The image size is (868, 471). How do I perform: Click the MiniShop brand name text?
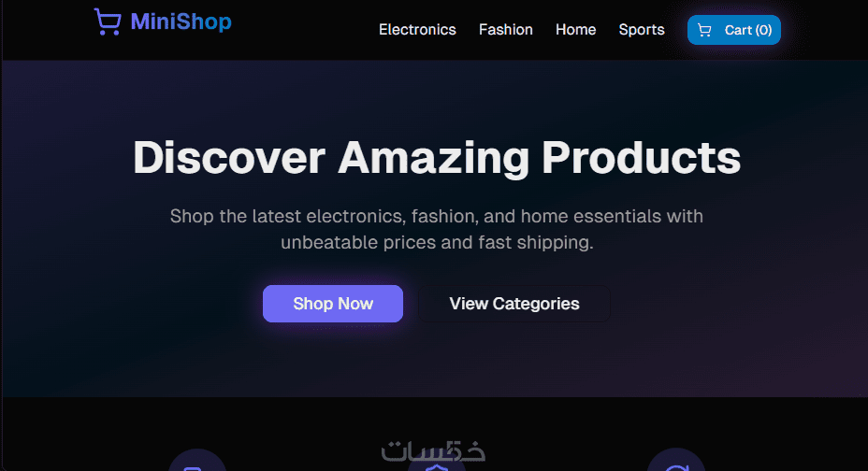(181, 21)
